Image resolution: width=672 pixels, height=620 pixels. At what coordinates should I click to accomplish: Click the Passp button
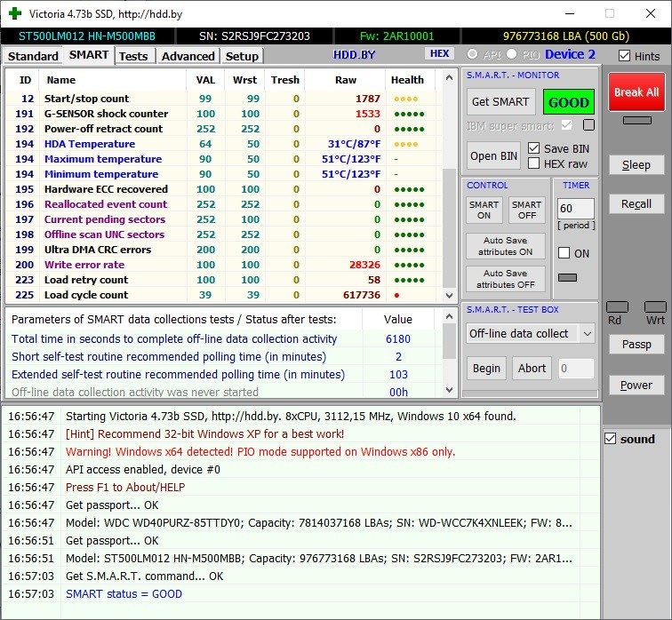(636, 345)
